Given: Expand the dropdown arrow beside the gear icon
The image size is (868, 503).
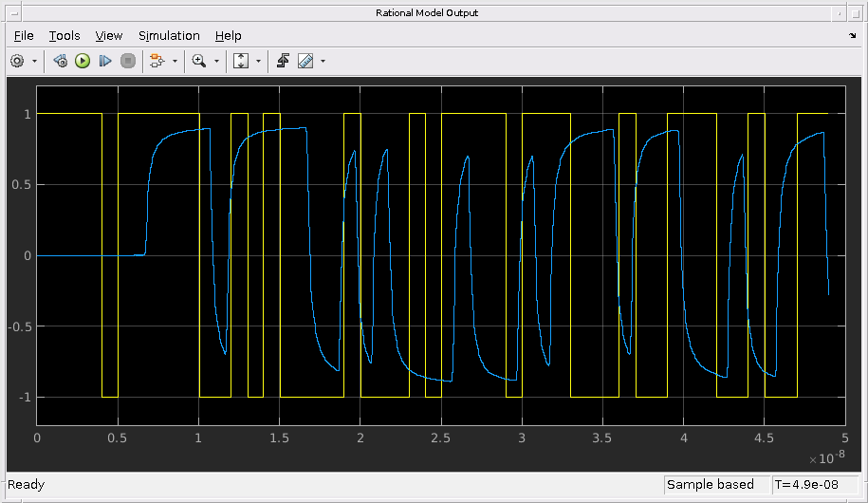Looking at the screenshot, I should pyautogui.click(x=35, y=61).
